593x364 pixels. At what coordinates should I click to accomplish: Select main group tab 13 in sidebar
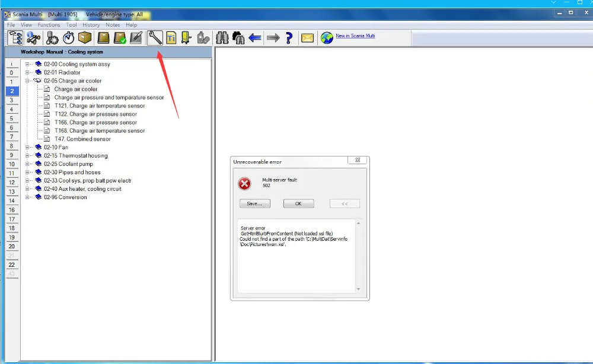pyautogui.click(x=12, y=191)
